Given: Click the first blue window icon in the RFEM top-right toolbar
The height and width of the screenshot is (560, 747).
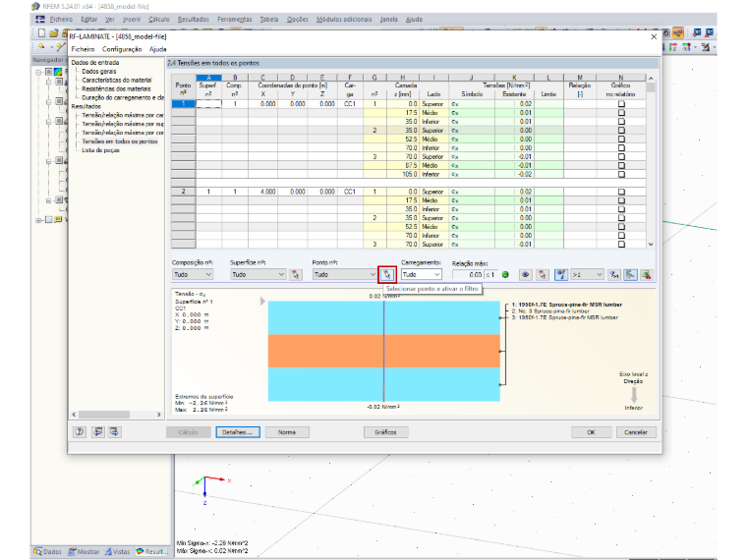Looking at the screenshot, I should [x=697, y=32].
